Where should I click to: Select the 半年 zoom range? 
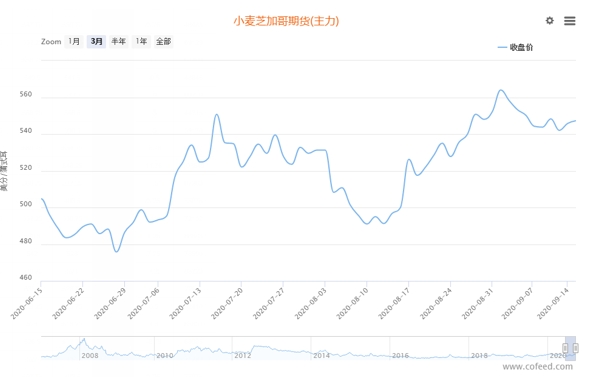(x=119, y=41)
